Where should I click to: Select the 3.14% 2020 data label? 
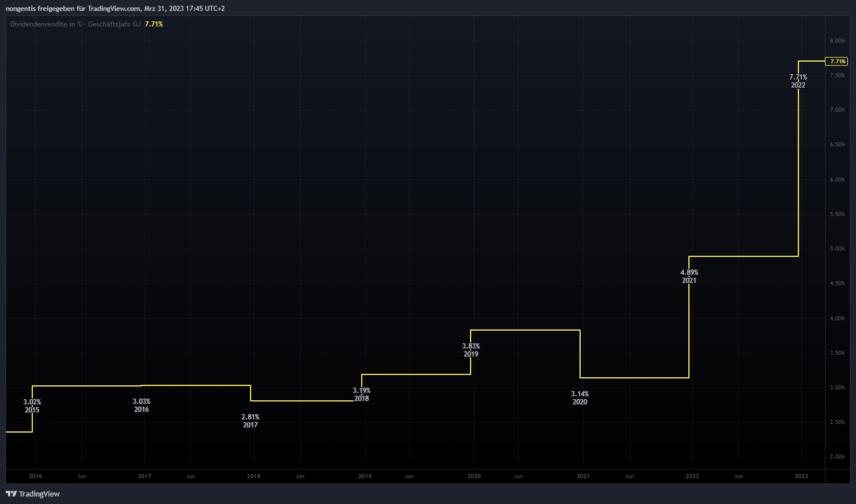[579, 398]
